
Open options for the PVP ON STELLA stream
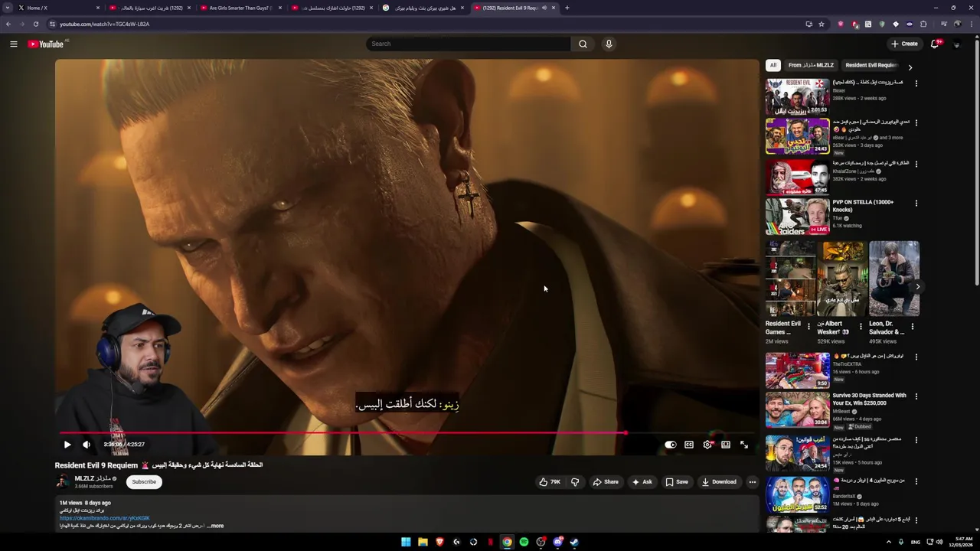pyautogui.click(x=916, y=204)
